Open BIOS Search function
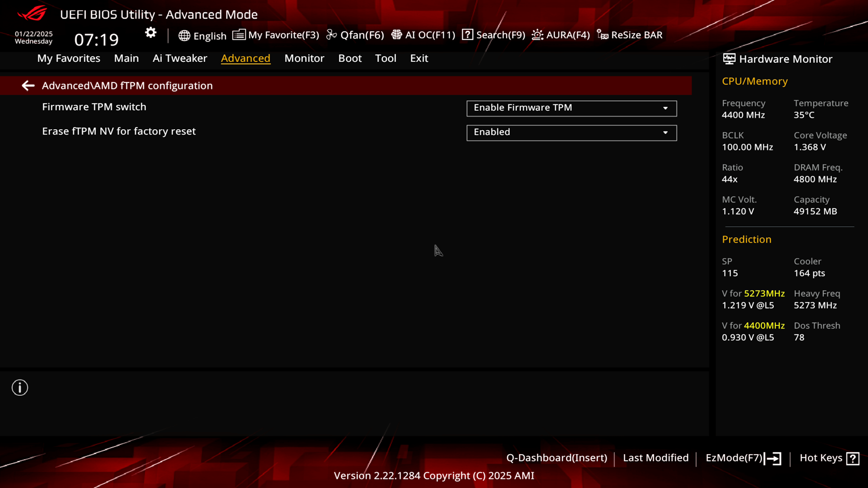 pyautogui.click(x=492, y=34)
